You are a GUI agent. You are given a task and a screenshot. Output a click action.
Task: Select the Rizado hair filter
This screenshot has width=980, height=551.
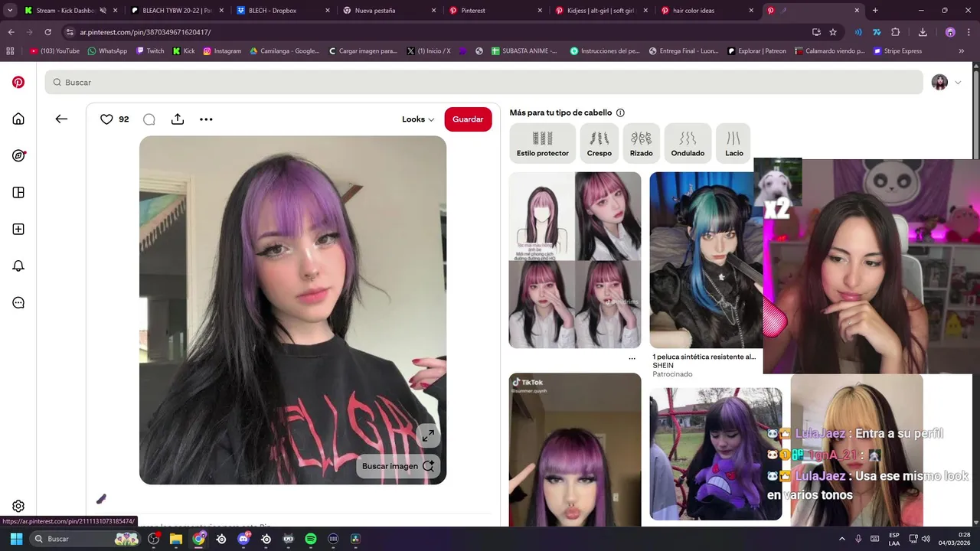[x=642, y=143]
